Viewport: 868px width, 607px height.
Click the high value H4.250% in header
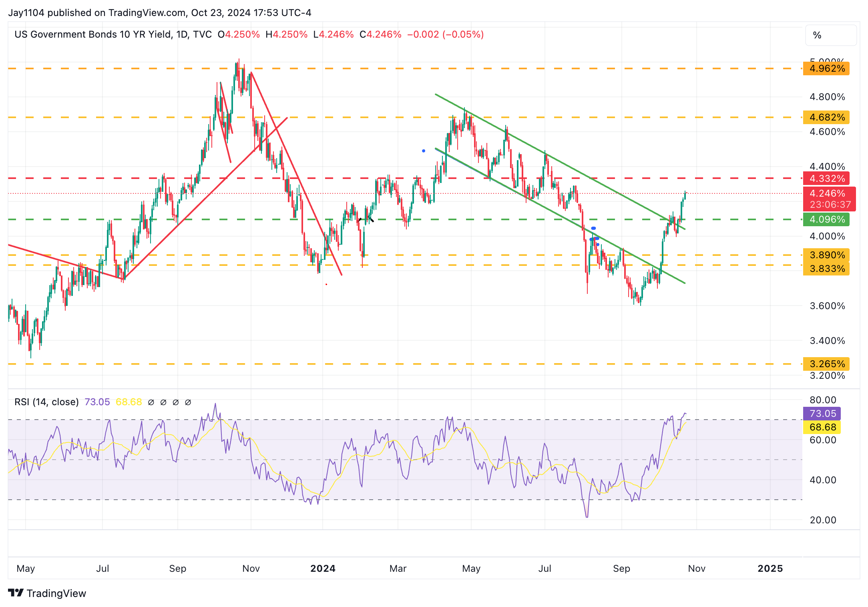click(x=287, y=34)
